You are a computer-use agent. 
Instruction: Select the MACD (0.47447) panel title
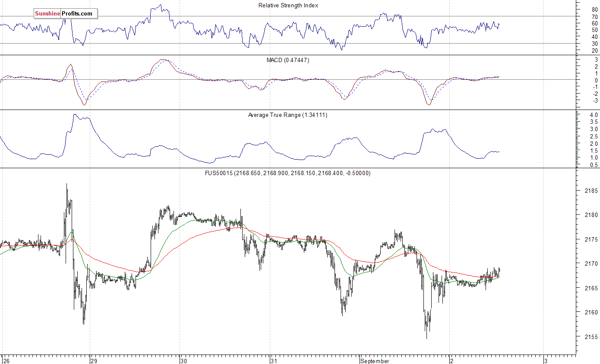coord(287,60)
